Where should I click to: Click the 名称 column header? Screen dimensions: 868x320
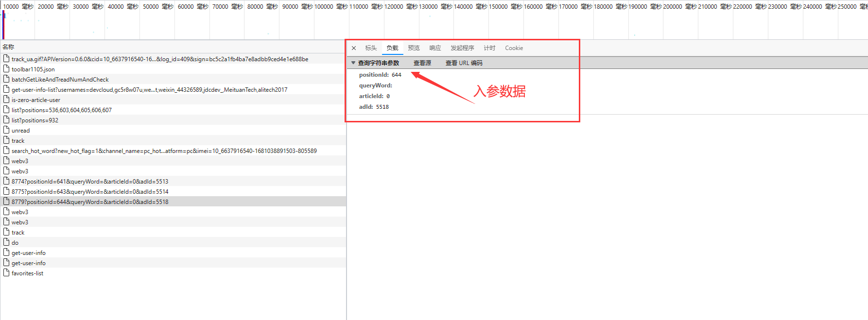(8, 47)
